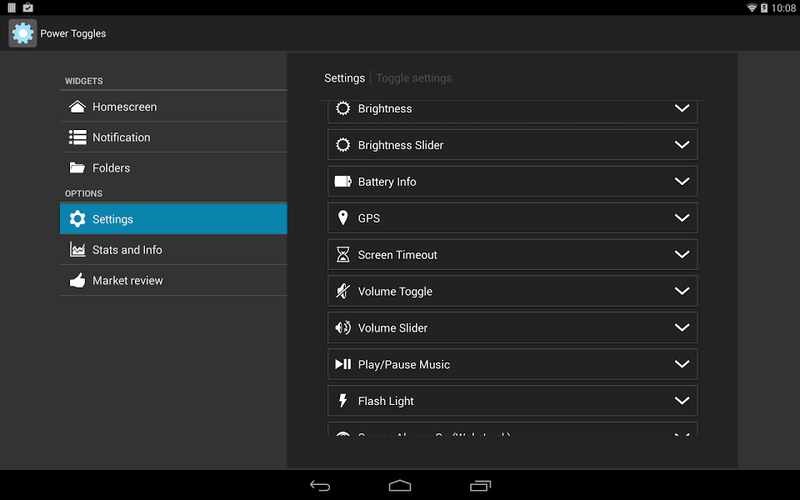This screenshot has width=800, height=500.
Task: Expand the Volume Toggle chevron
Action: point(682,291)
